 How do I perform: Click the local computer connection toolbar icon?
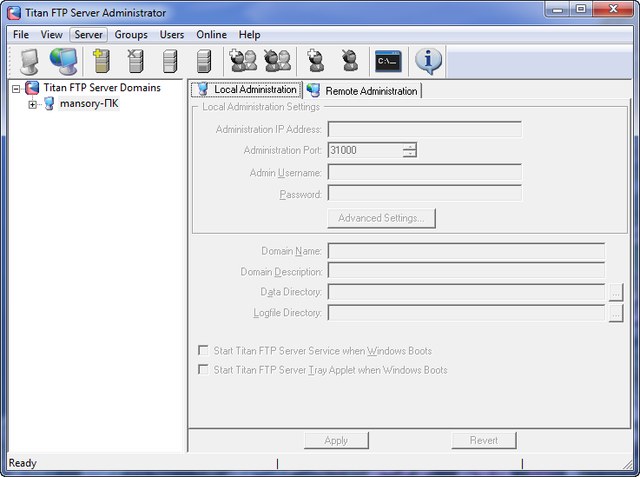pos(29,61)
